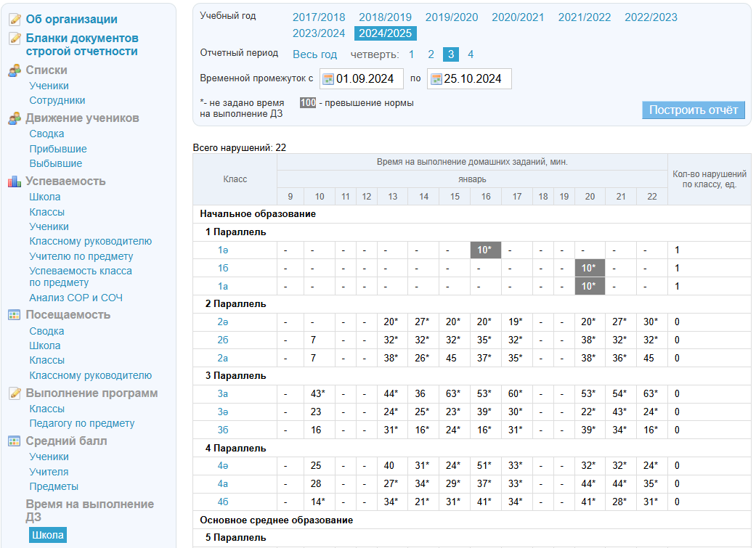Open class 2б link in table
The height and width of the screenshot is (548, 756).
[x=224, y=340]
